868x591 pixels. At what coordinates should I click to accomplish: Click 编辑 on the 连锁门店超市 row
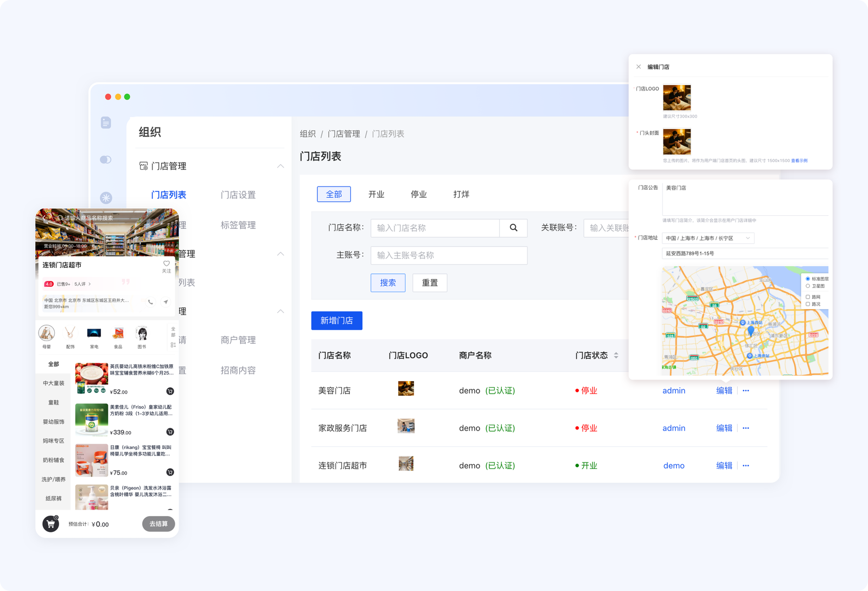click(724, 465)
